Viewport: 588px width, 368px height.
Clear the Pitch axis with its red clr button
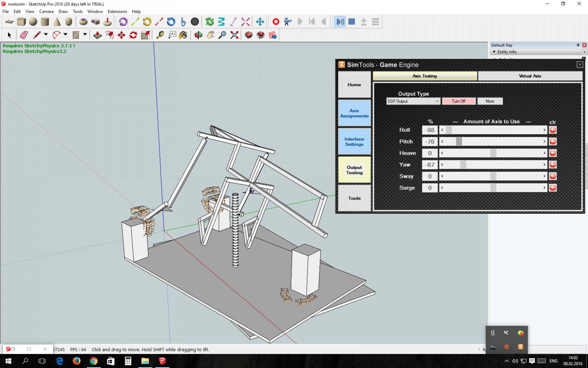click(553, 141)
